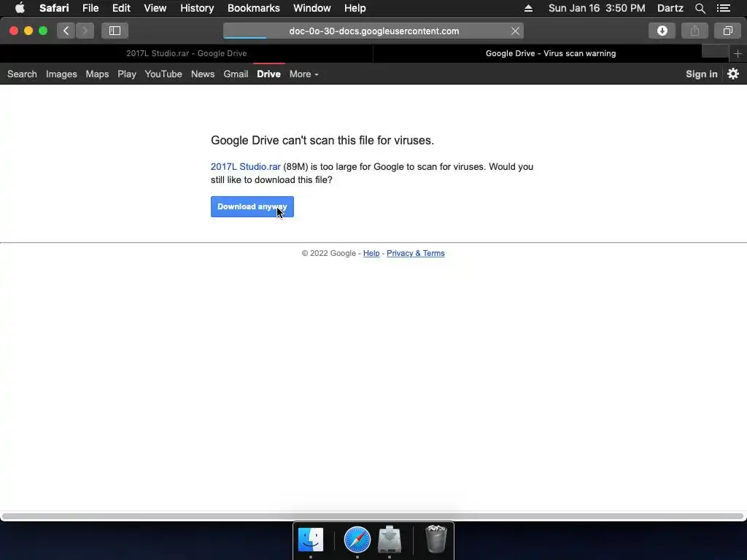
Task: Open Spotlight search magnifier
Action: click(700, 8)
